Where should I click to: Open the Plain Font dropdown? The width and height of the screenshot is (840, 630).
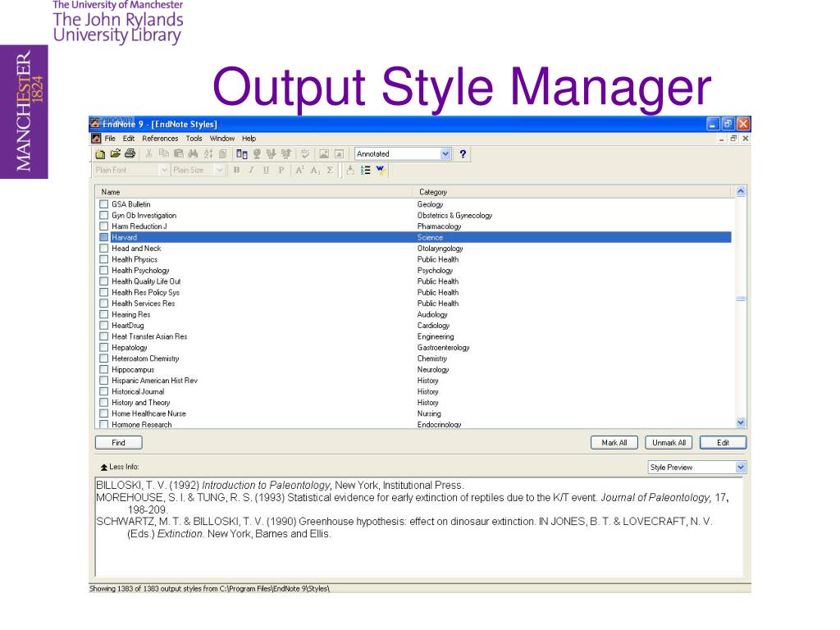click(x=164, y=171)
